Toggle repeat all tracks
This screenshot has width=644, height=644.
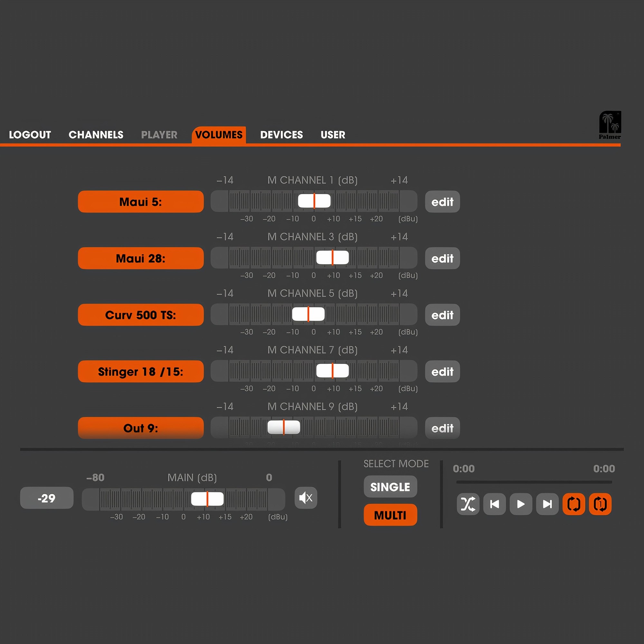pos(573,504)
